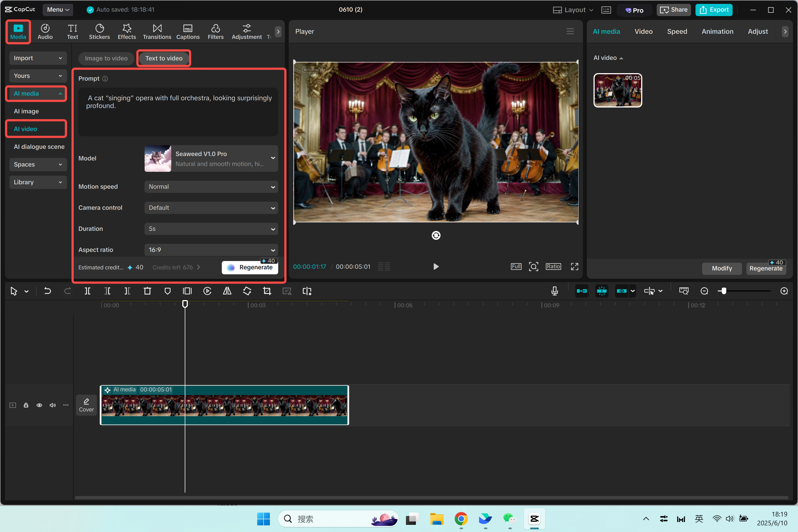
Task: Open the Motion speed dropdown
Action: click(211, 186)
